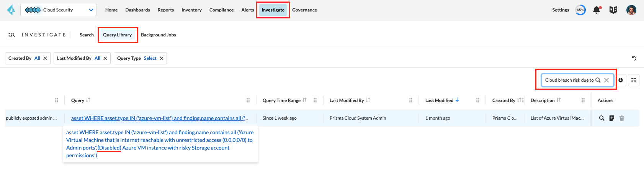
Task: Click the save-as note action icon
Action: pyautogui.click(x=612, y=118)
